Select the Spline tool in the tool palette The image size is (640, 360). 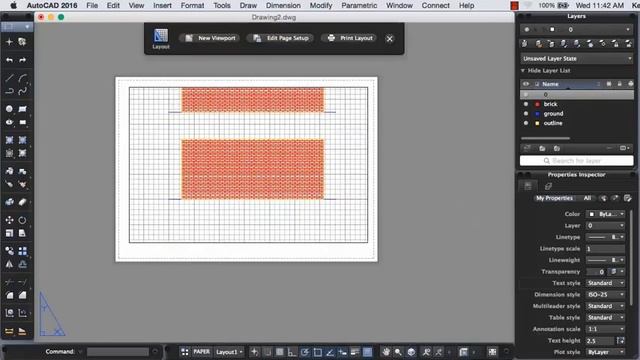click(x=23, y=91)
